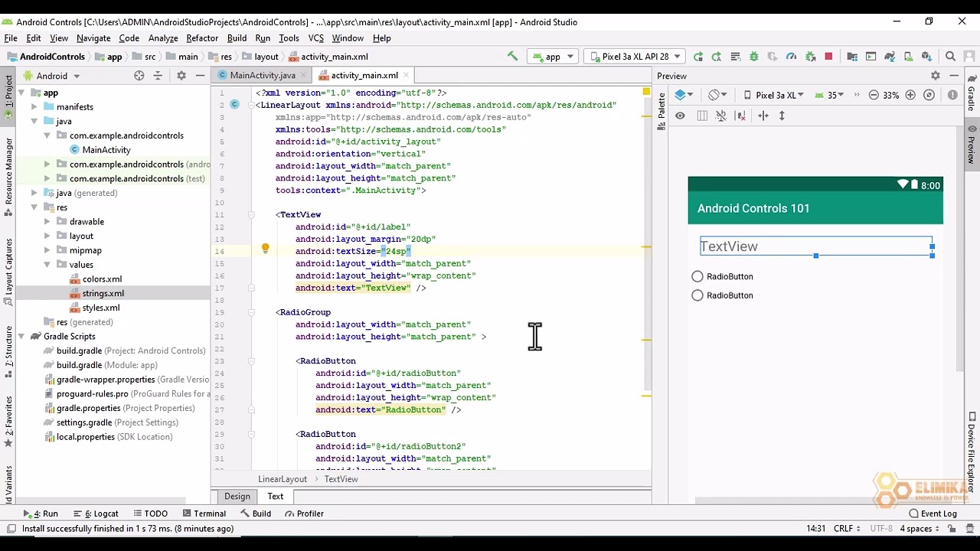Viewport: 980px width, 551px height.
Task: Open the File menu
Action: click(x=10, y=38)
